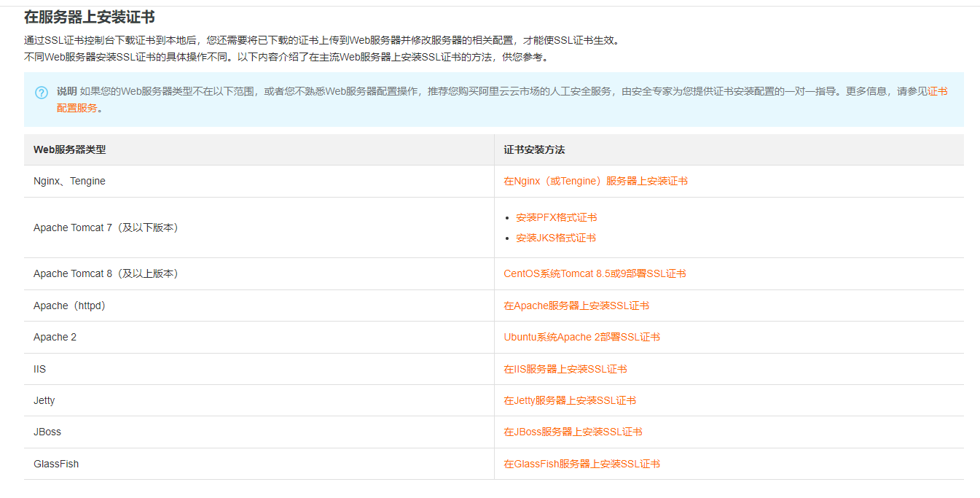
Task: Open 在Apache服务器上安装SSL证书 link
Action: click(576, 306)
